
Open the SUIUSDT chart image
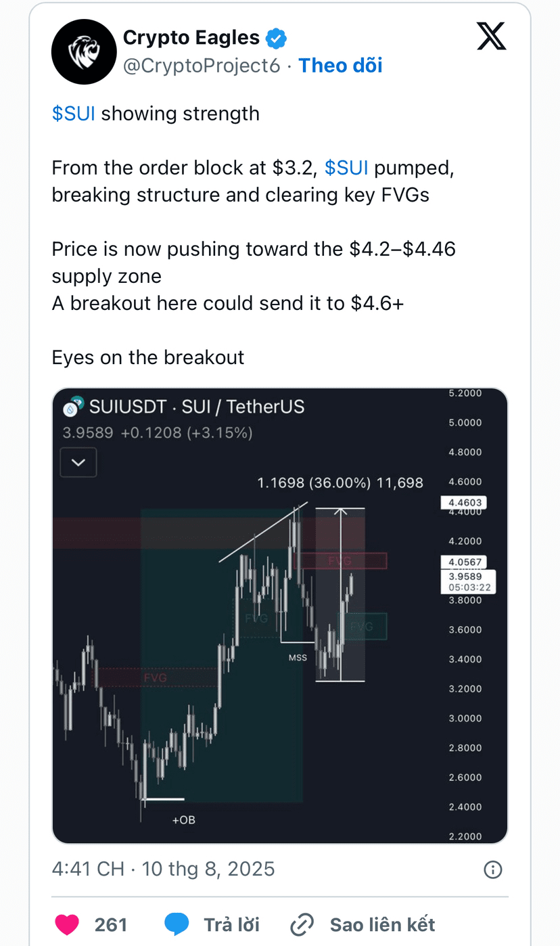coord(280,616)
